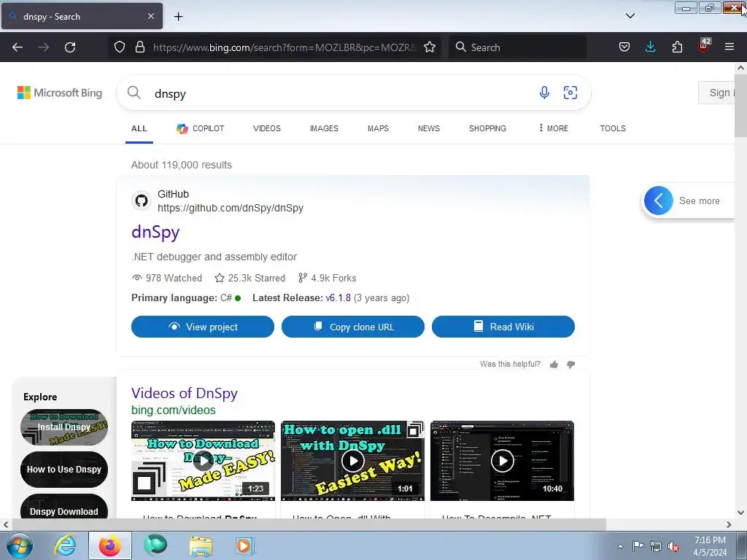Image resolution: width=747 pixels, height=560 pixels.
Task: Click the Copy clone URL button
Action: [353, 327]
